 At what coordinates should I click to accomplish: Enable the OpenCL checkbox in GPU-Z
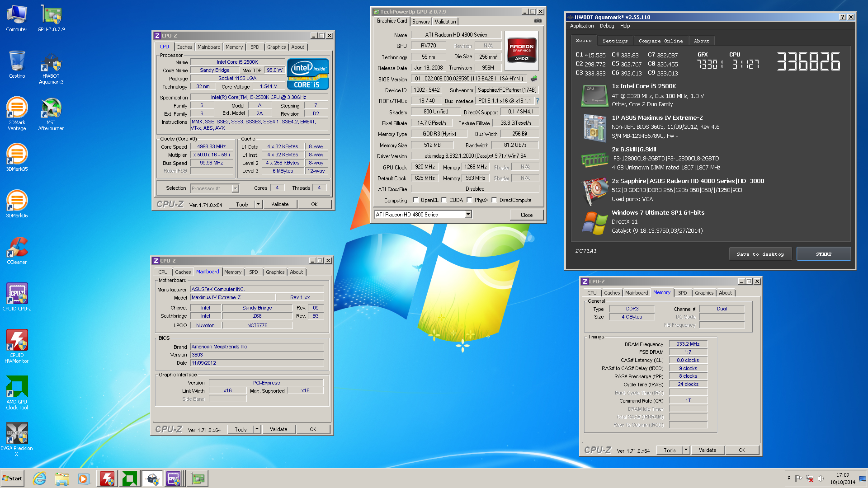click(x=415, y=200)
